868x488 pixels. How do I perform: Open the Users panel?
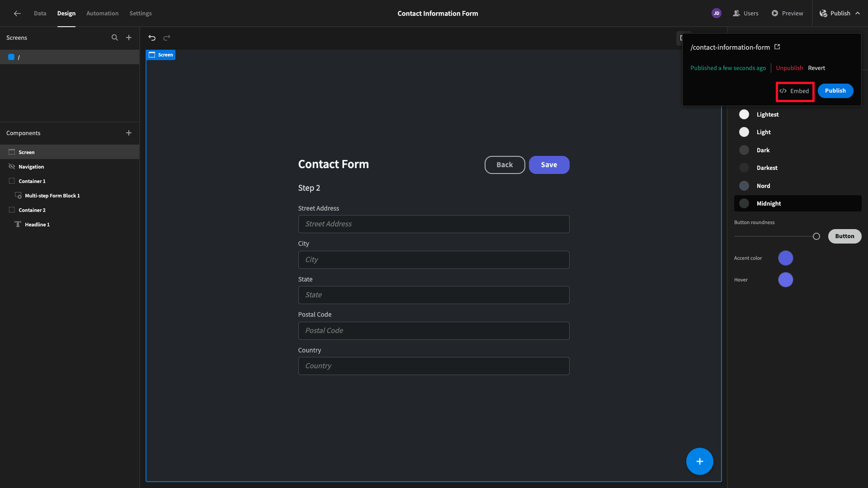745,14
